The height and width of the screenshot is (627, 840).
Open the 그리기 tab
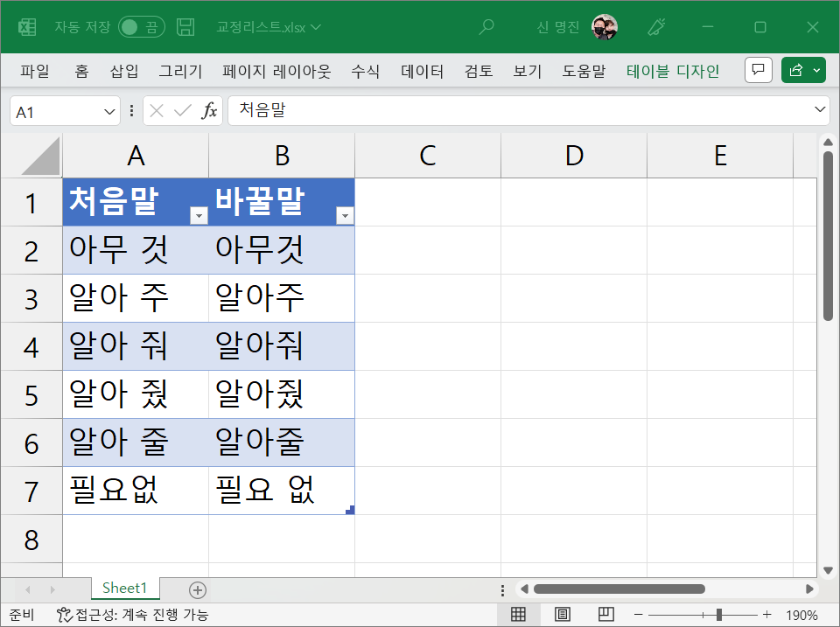point(180,71)
